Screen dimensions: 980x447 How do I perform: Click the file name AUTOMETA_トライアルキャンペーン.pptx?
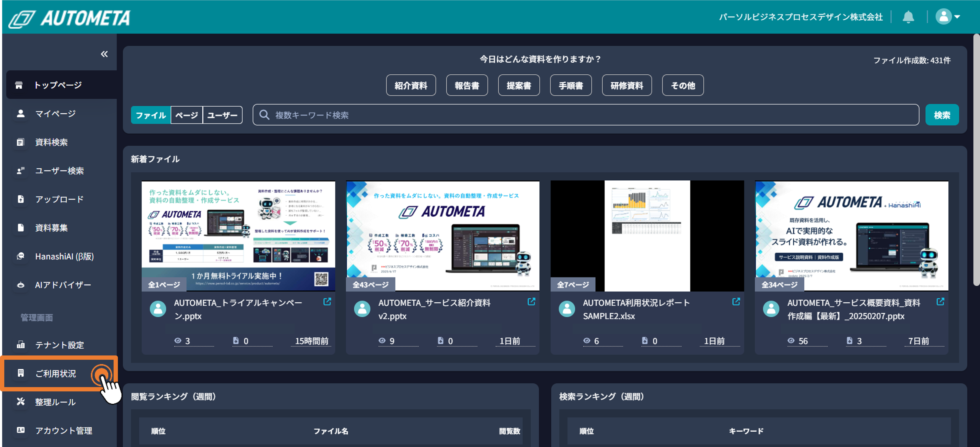tap(238, 309)
